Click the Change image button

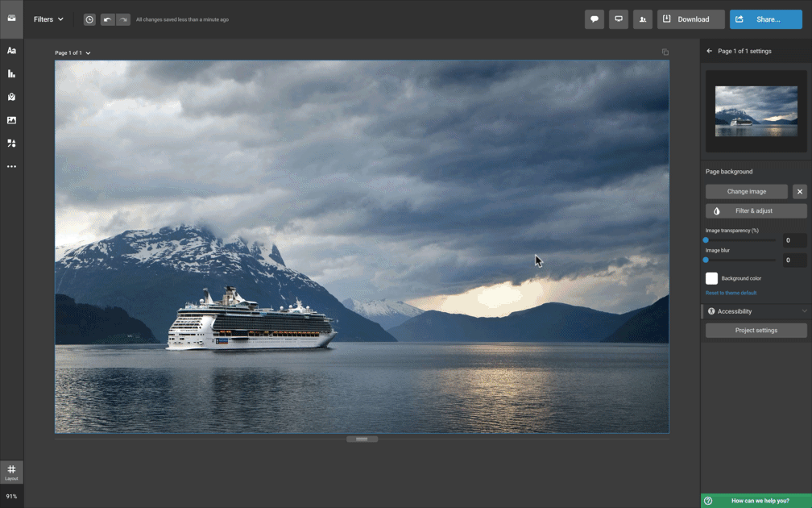[x=747, y=191]
